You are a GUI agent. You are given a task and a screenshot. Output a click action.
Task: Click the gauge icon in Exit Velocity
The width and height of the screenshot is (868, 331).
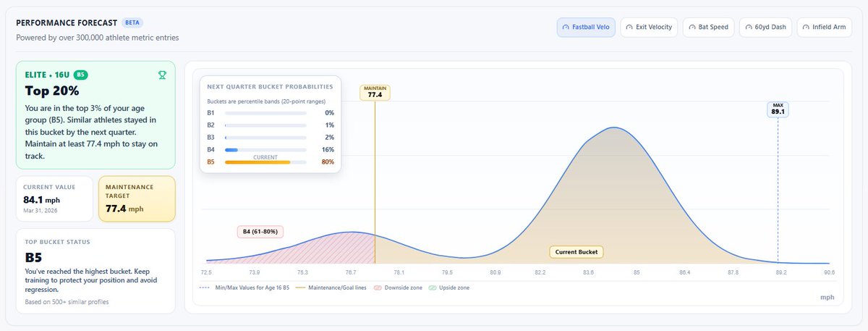(629, 28)
